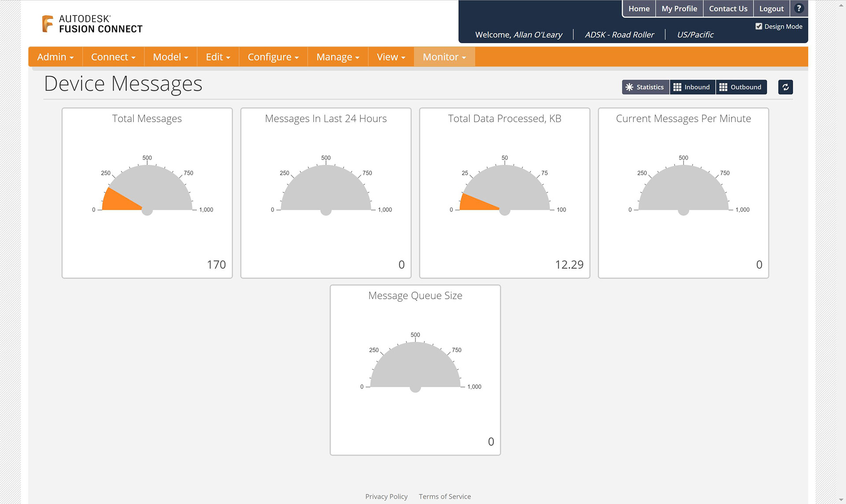Expand the Admin dropdown menu
Screen dimensions: 846x504
click(55, 57)
